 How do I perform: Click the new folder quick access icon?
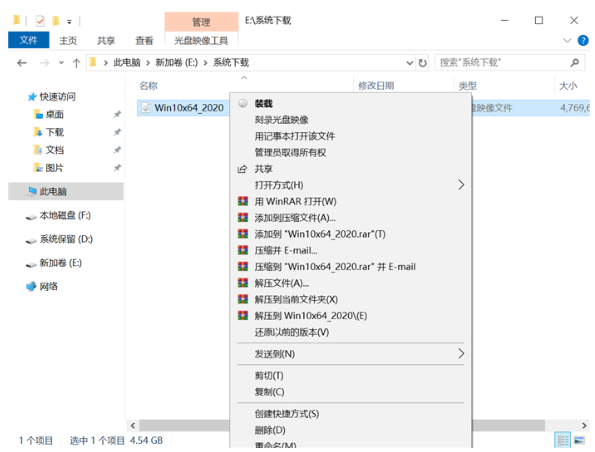(x=55, y=20)
